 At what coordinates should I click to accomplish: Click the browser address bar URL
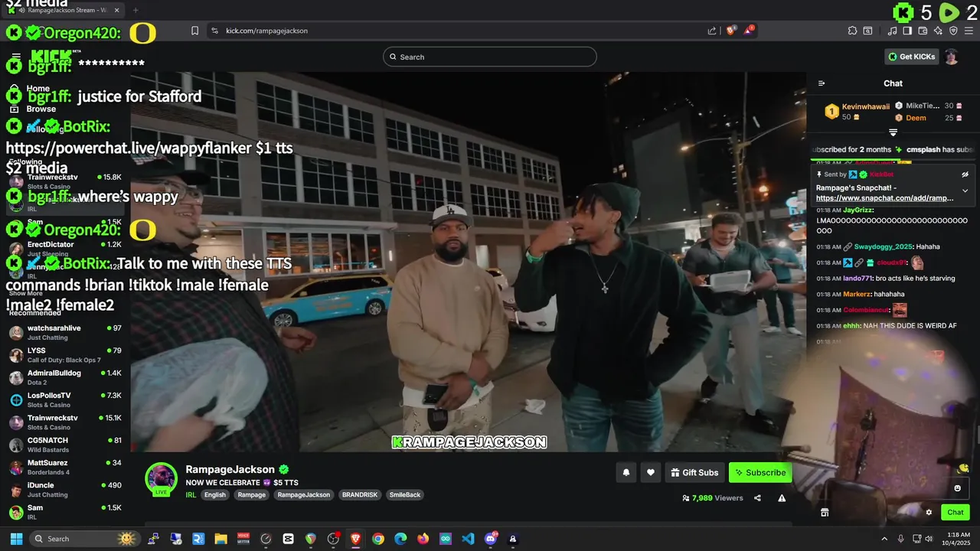pyautogui.click(x=266, y=31)
